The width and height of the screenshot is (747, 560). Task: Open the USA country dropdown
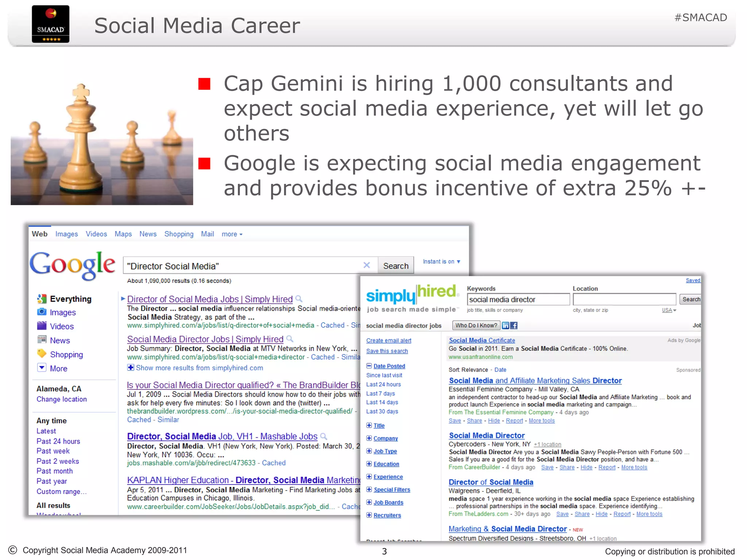point(669,310)
